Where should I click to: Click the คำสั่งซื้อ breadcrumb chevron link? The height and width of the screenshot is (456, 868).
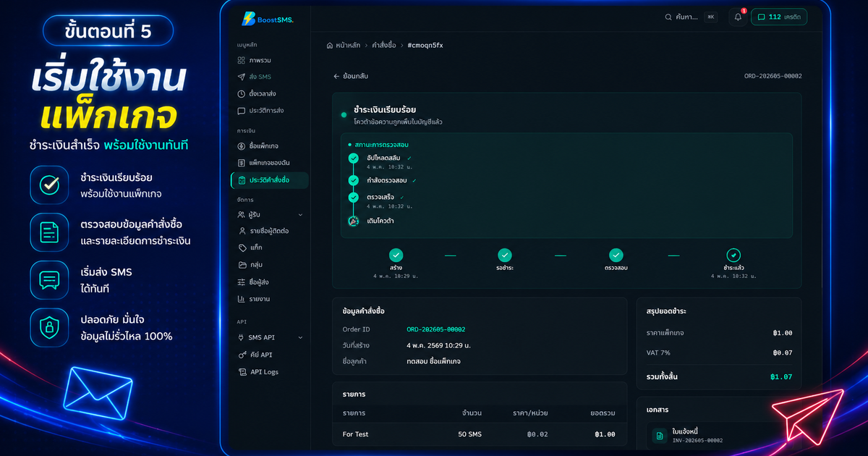[384, 45]
